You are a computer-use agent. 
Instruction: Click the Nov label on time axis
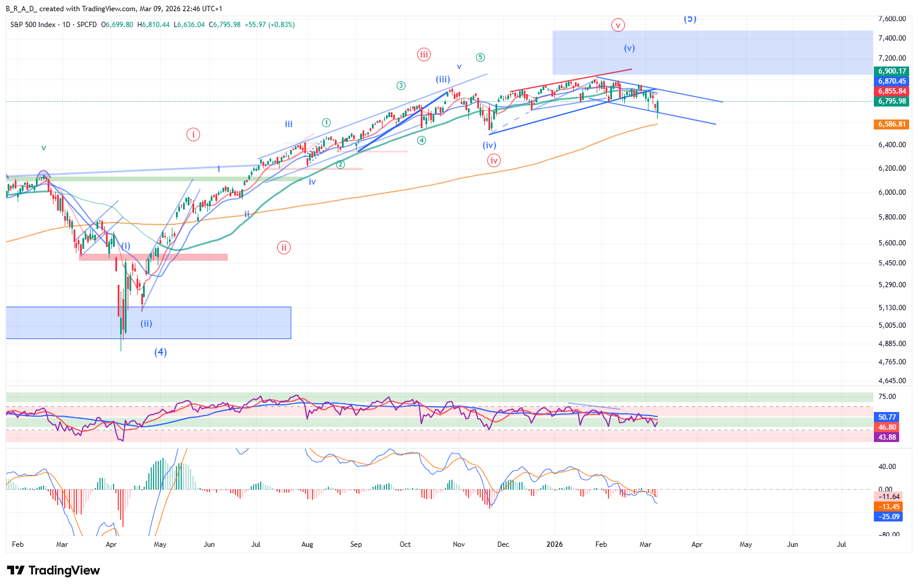coord(459,544)
